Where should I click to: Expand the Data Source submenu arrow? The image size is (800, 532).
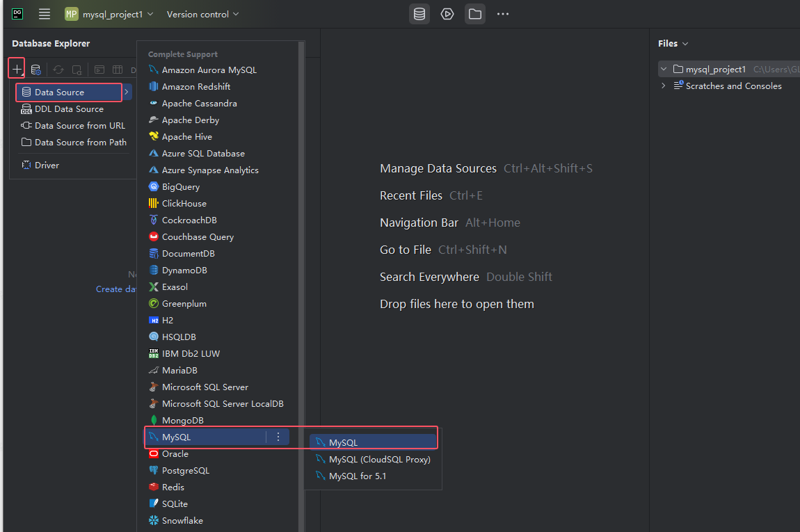click(127, 92)
